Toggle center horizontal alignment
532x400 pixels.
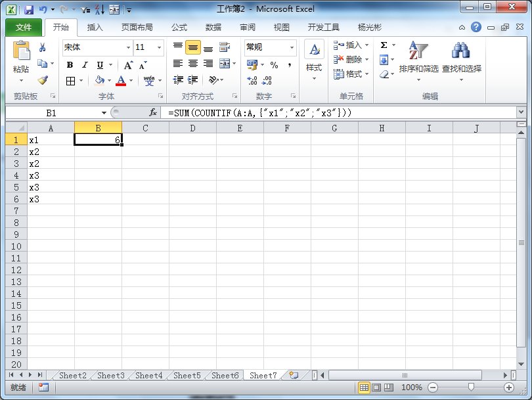point(193,64)
